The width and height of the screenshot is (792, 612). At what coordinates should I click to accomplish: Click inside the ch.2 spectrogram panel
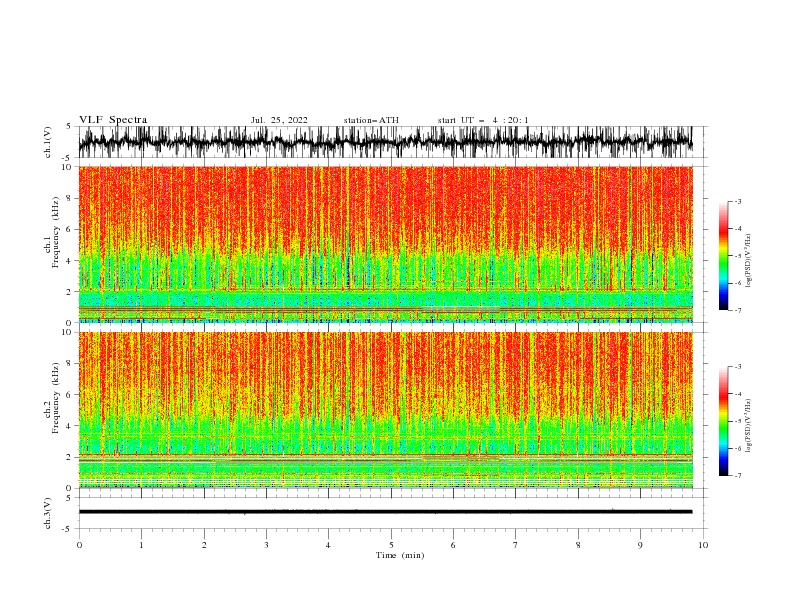(x=386, y=410)
